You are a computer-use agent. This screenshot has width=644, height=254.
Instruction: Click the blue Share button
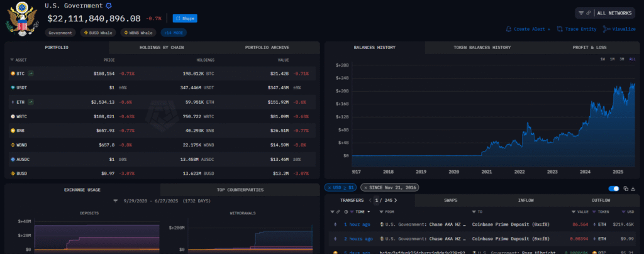click(x=186, y=18)
